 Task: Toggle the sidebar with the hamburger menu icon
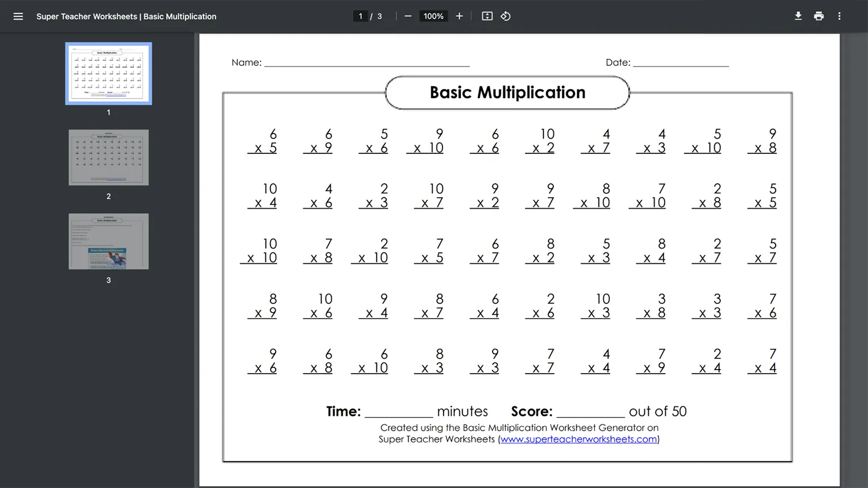pos(18,16)
